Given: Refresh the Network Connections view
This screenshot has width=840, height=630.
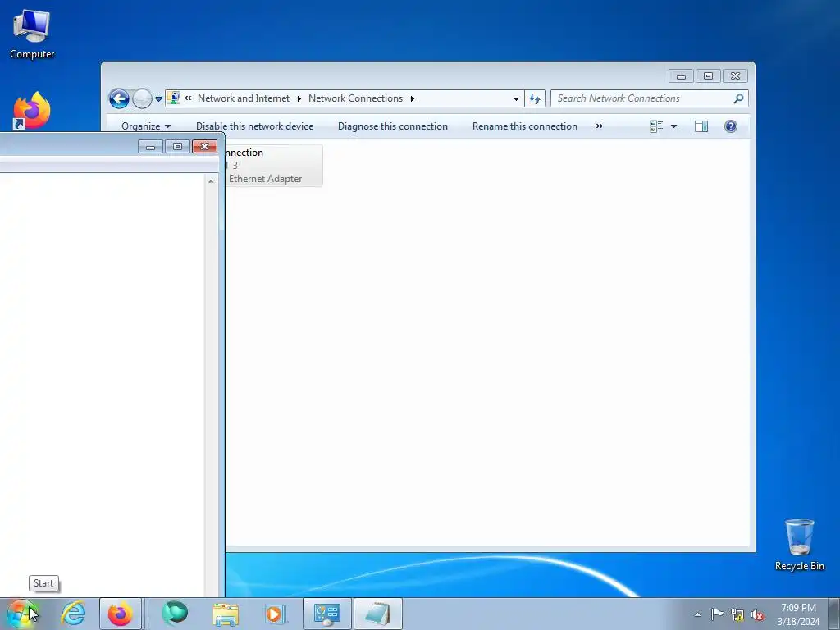Looking at the screenshot, I should tap(535, 98).
